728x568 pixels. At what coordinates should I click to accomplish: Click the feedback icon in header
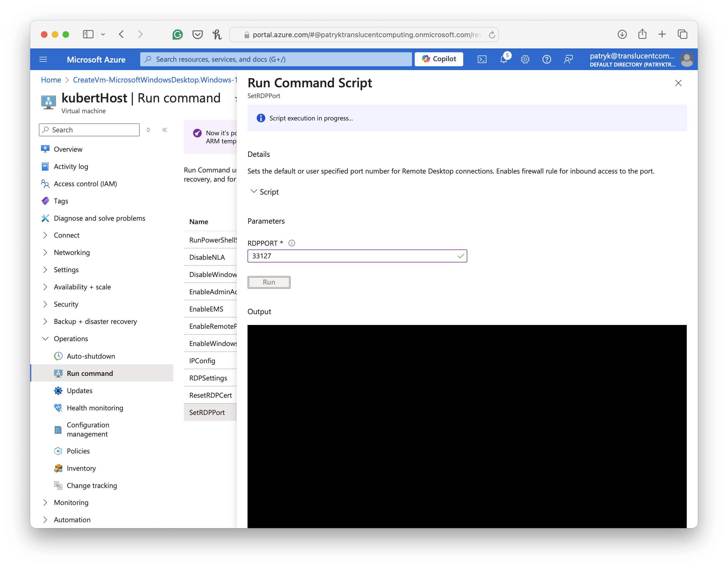tap(568, 59)
